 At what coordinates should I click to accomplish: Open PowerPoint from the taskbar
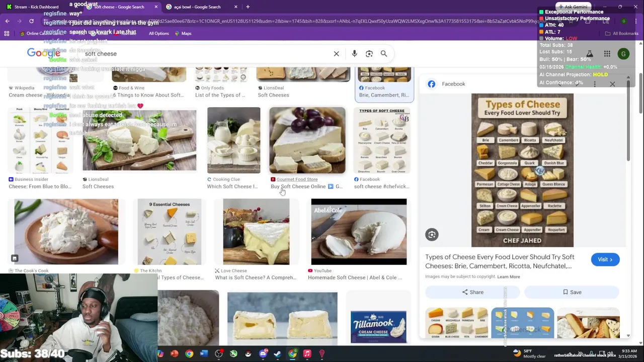point(175,354)
